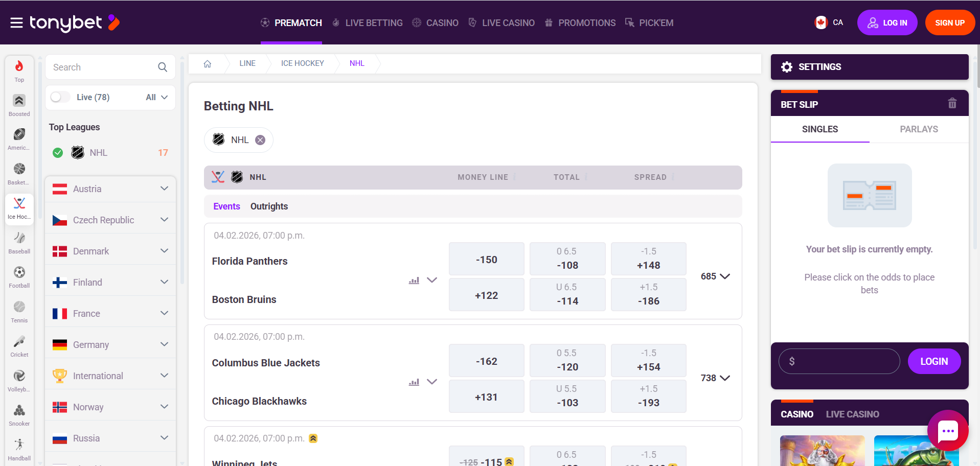Open the Boosted odds section

point(19,101)
